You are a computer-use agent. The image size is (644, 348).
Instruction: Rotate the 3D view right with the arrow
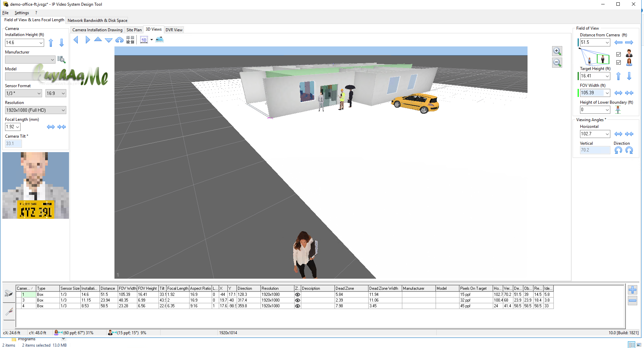pyautogui.click(x=88, y=40)
